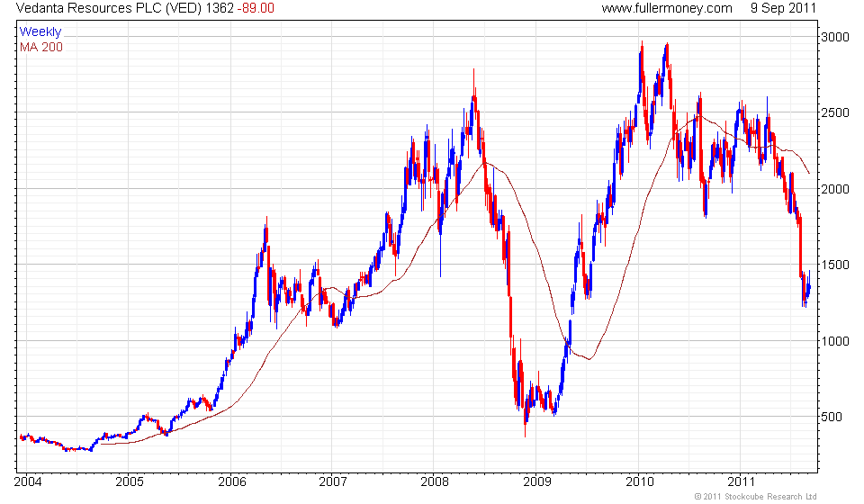Click the 9 Sep 2011 date
The image size is (864, 504).
(783, 8)
